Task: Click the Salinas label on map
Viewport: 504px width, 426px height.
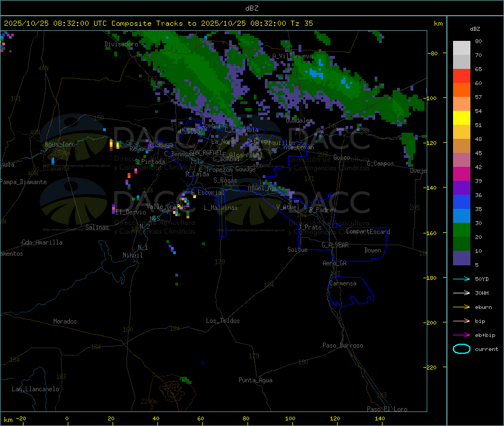Action: [x=97, y=227]
